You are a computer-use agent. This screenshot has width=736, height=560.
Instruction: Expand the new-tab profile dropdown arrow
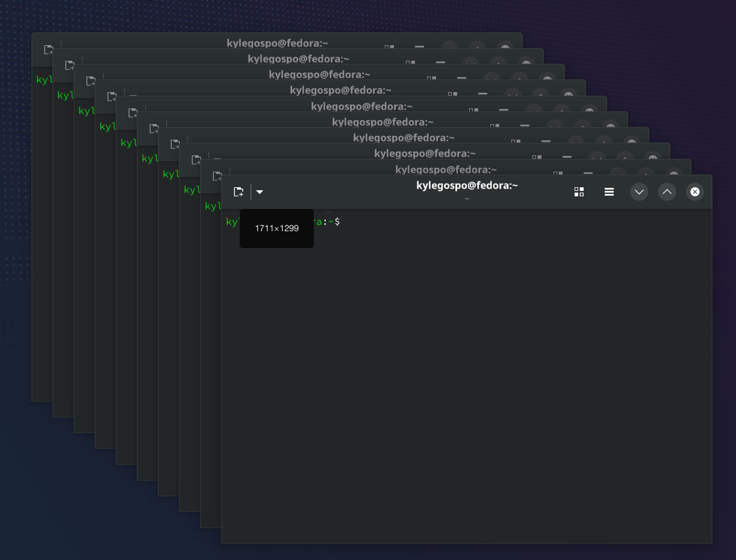260,192
